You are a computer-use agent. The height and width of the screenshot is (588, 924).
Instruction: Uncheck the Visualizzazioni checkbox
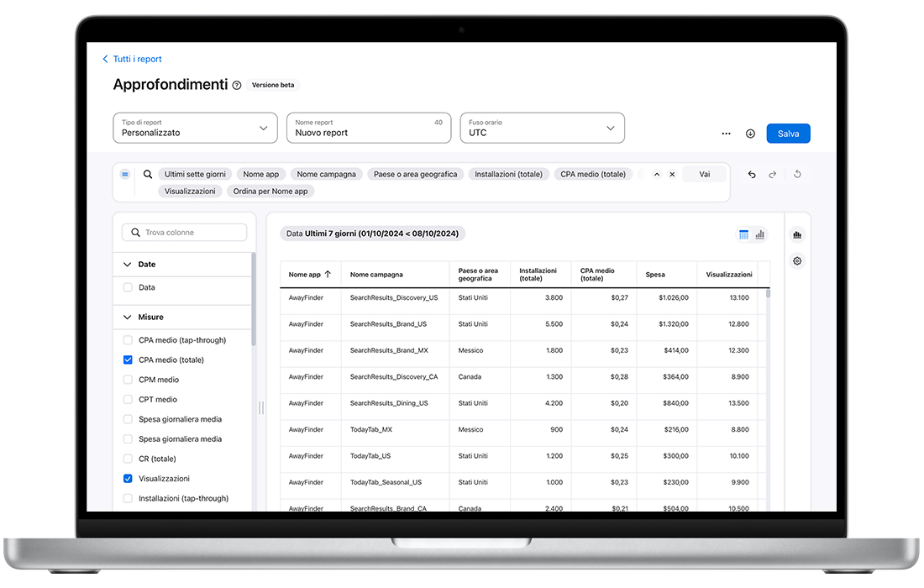(x=128, y=479)
